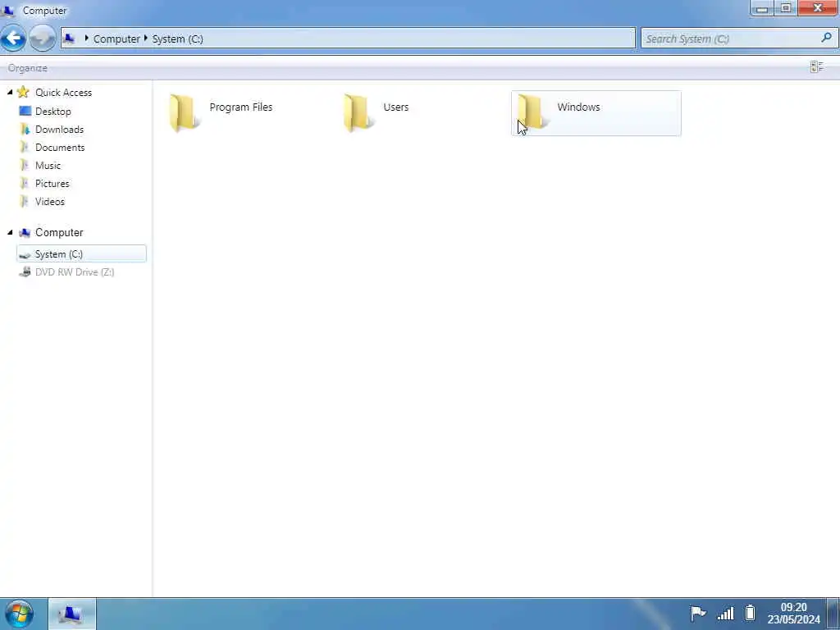Click the Desktop icon in sidebar
This screenshot has height=630, width=840.
(x=25, y=111)
